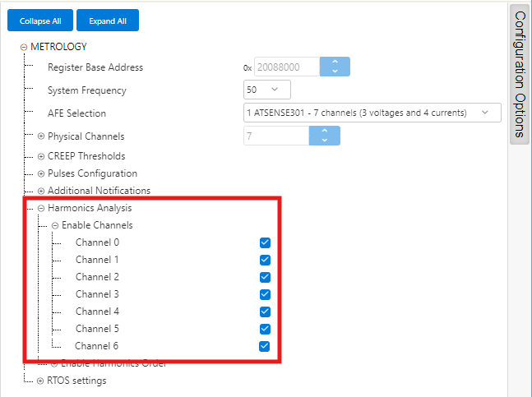Click the Register Base Address input field
Image resolution: width=532 pixels, height=397 pixels.
(x=286, y=67)
